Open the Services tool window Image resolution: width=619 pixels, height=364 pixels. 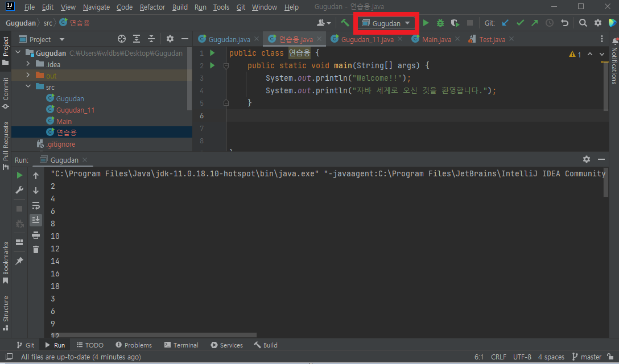point(227,345)
